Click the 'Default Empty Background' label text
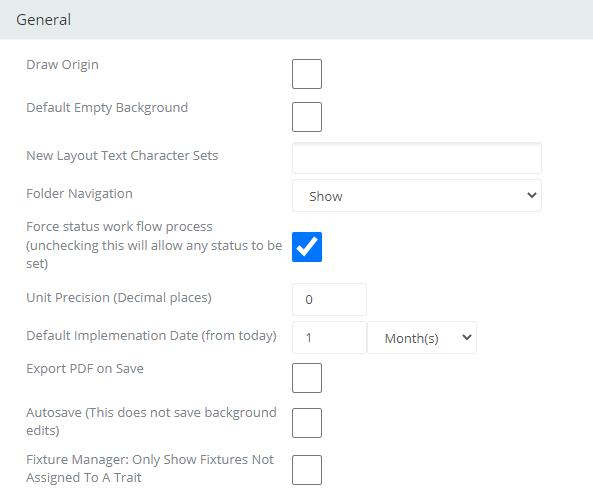 107,108
